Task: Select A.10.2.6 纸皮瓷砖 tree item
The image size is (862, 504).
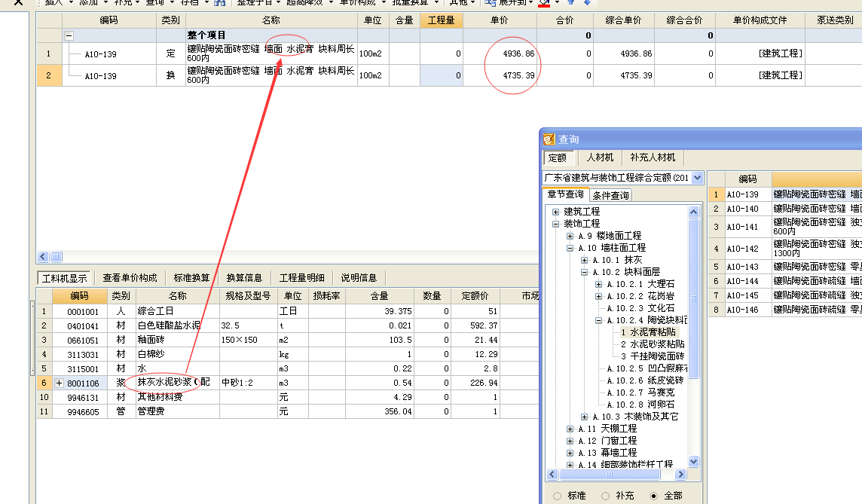Action: coord(645,380)
